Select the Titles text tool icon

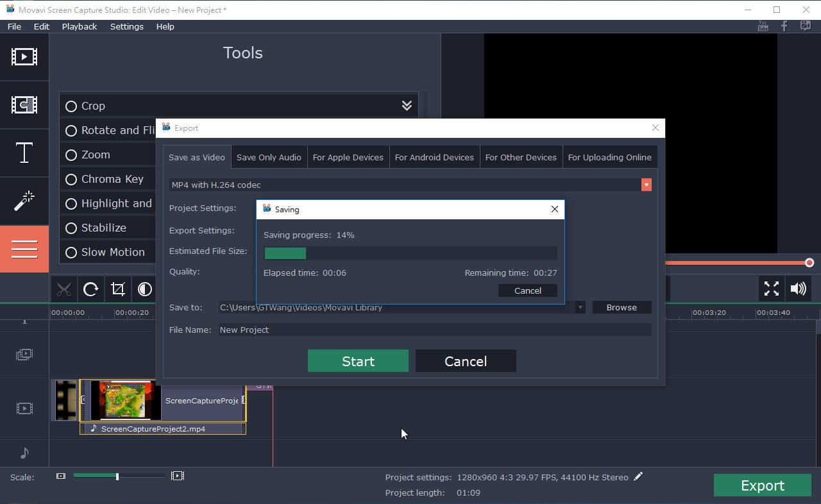tap(24, 153)
